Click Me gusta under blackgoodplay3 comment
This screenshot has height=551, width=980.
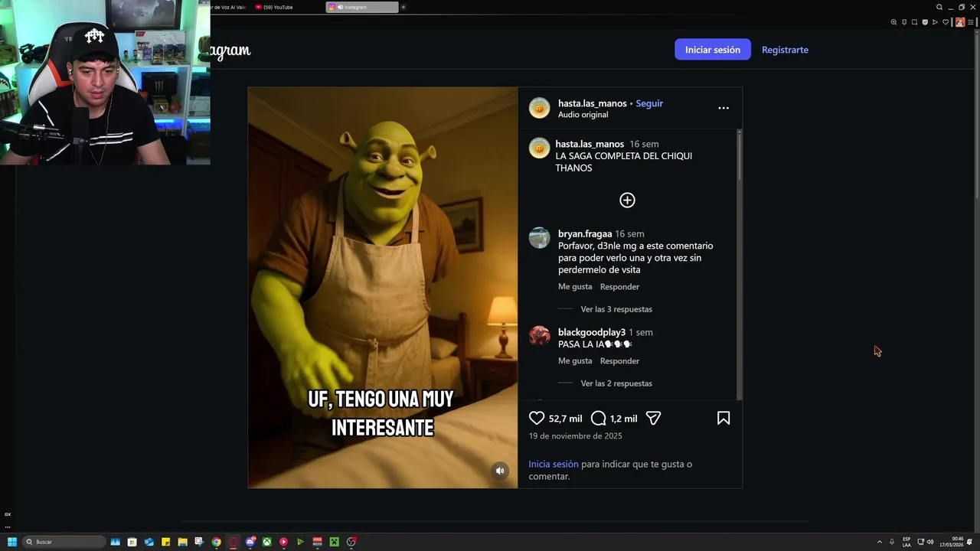click(x=575, y=361)
